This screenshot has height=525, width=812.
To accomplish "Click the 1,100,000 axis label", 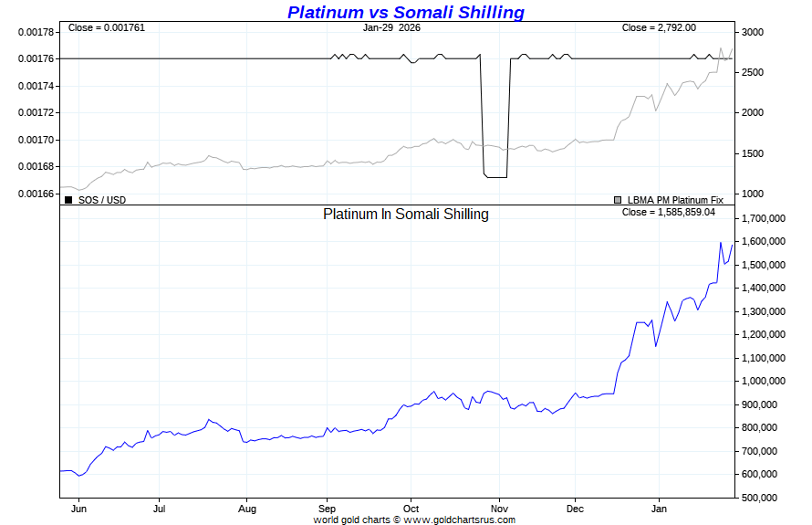I will click(764, 358).
